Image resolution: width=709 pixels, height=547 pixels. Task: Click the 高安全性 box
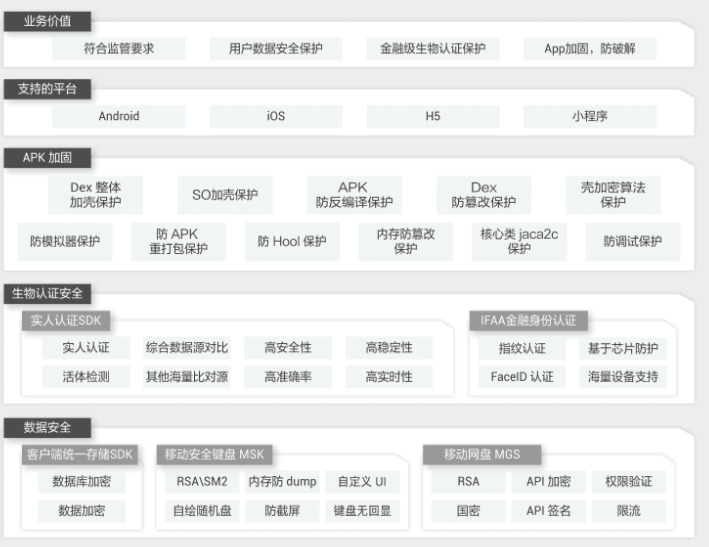pyautogui.click(x=288, y=348)
